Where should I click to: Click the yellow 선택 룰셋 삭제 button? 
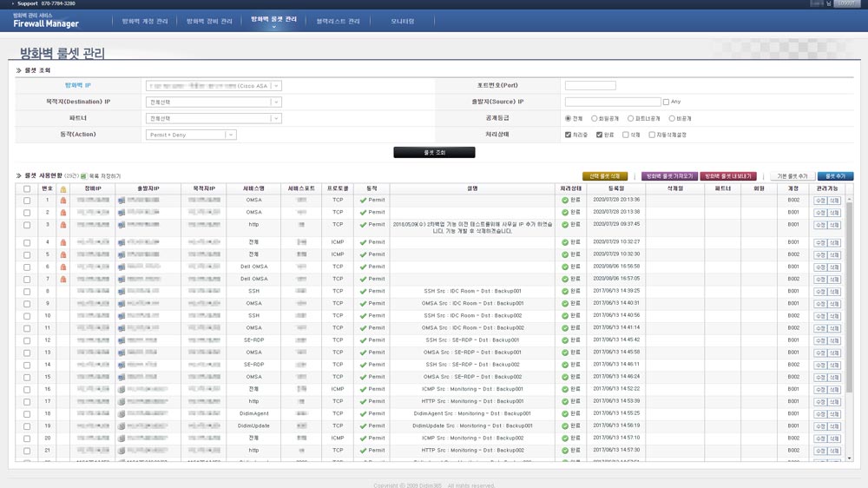tap(604, 176)
